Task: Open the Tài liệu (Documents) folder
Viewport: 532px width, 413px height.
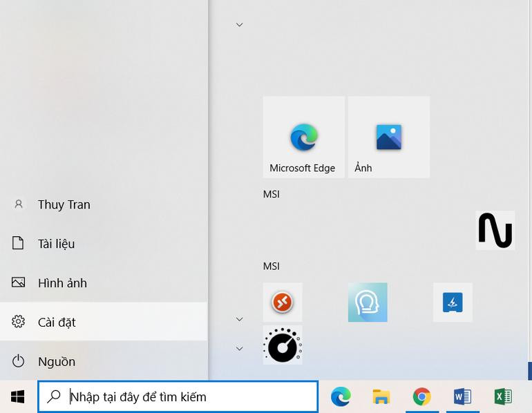Action: coord(56,244)
